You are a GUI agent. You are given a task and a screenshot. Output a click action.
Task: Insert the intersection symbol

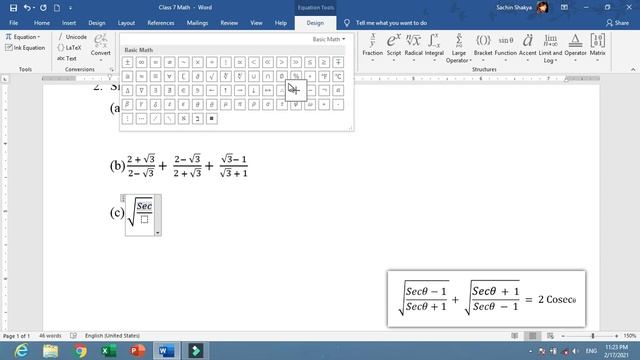point(267,76)
